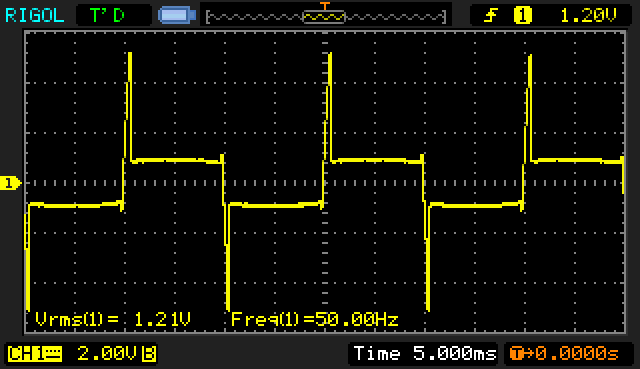Click the orange T trigger position marker
The height and width of the screenshot is (369, 640).
coord(324,6)
